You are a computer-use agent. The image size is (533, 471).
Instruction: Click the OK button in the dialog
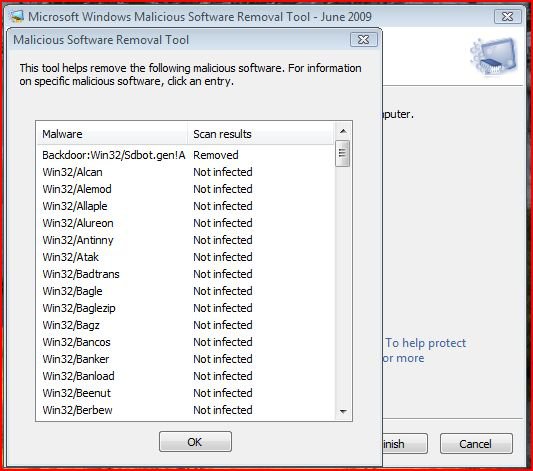[195, 442]
